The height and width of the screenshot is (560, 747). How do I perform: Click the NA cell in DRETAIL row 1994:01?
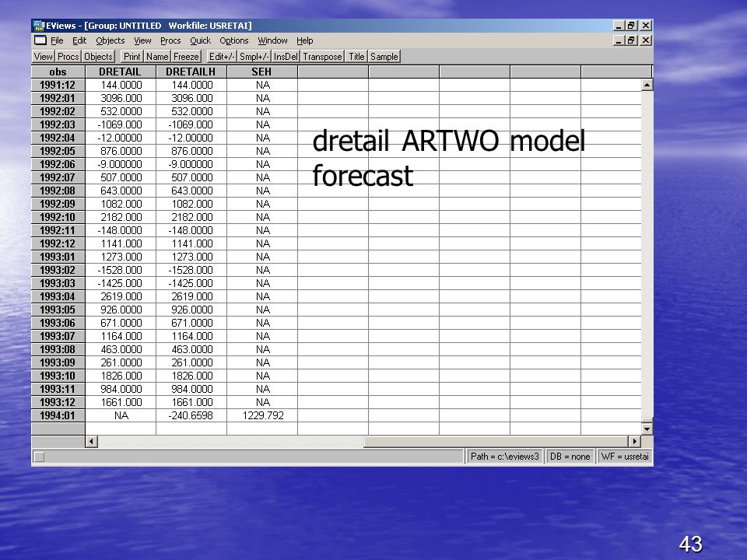tap(120, 415)
